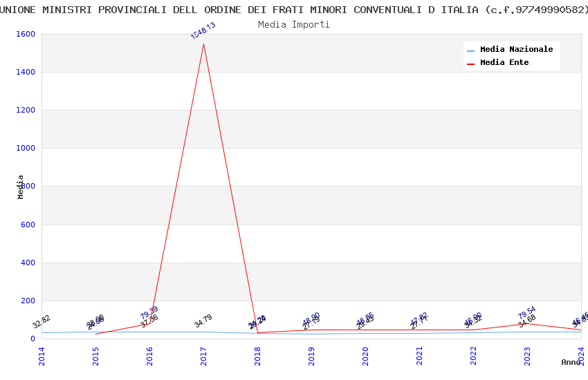Click the 37.56 data label at 2016

[x=149, y=321]
